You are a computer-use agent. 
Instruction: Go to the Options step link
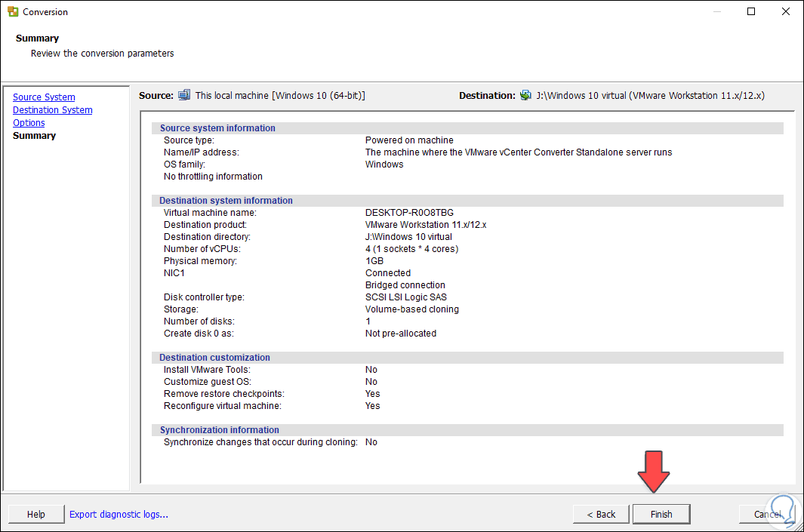pos(29,122)
